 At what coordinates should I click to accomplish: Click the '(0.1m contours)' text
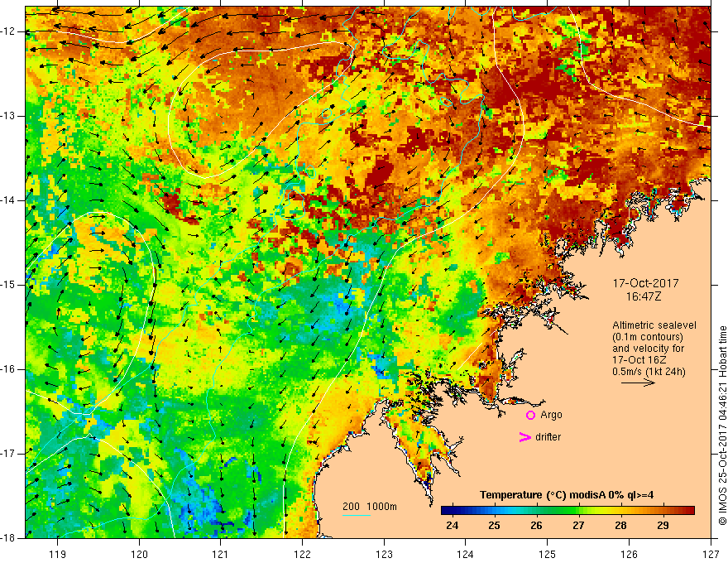[x=648, y=337]
